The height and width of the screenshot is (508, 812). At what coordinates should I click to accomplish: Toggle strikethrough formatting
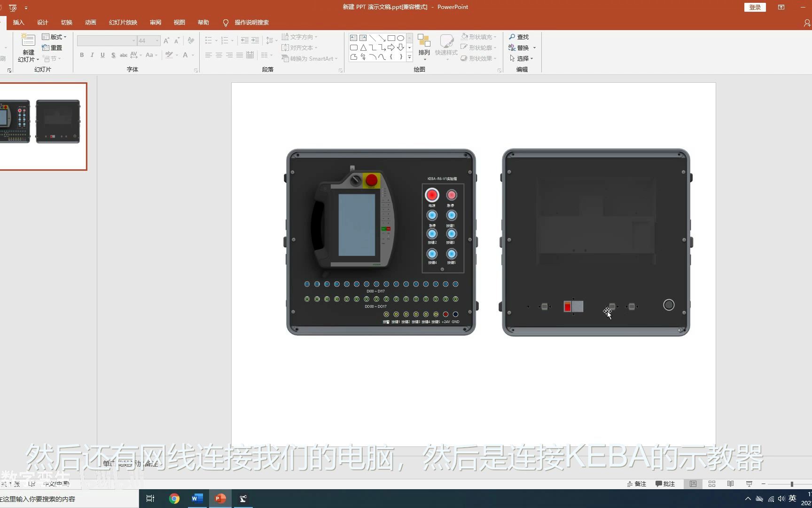click(x=124, y=55)
